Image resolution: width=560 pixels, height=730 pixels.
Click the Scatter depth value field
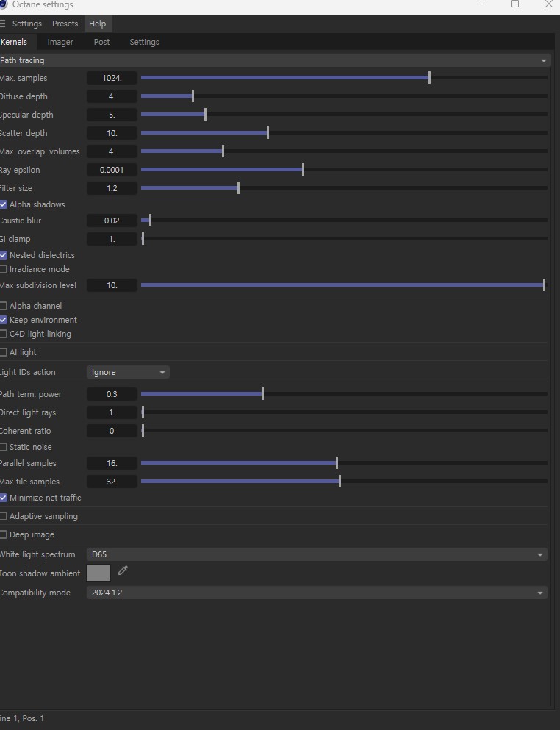click(x=112, y=133)
